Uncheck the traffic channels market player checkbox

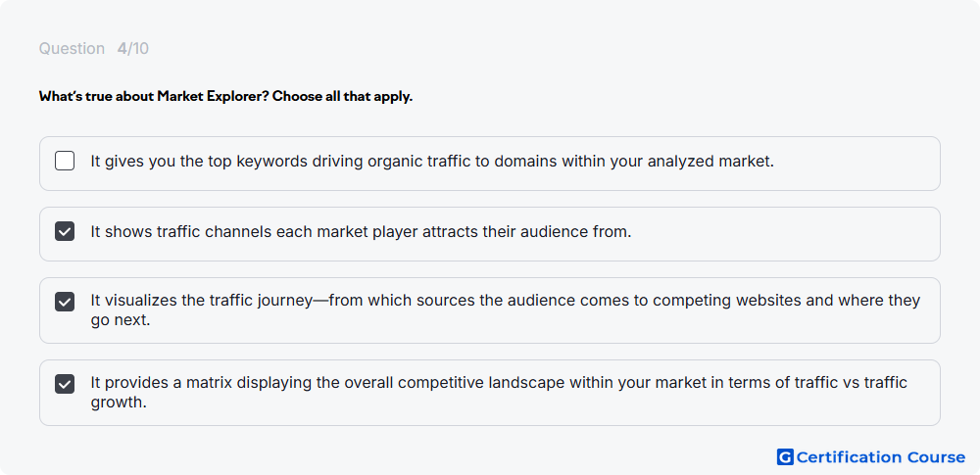65,232
